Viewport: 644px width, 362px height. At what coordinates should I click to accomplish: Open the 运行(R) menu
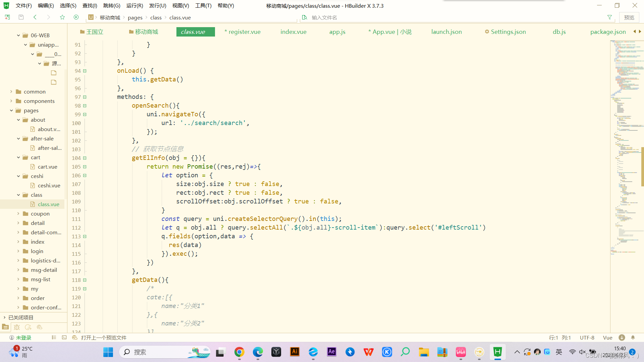[135, 6]
